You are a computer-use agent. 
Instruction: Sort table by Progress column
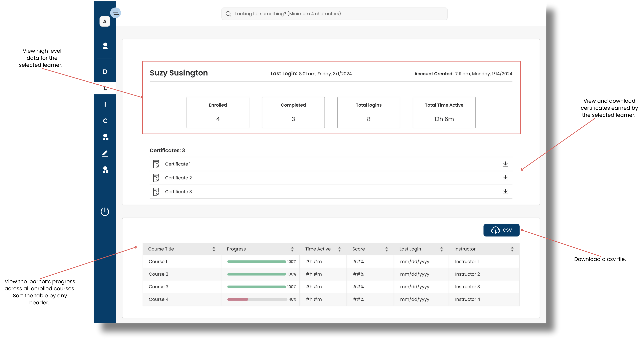[x=292, y=249]
